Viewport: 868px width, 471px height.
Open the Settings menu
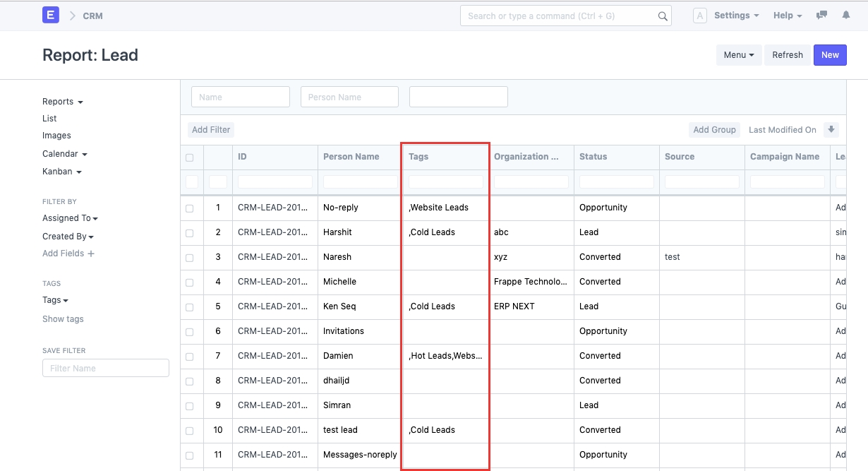click(x=736, y=16)
